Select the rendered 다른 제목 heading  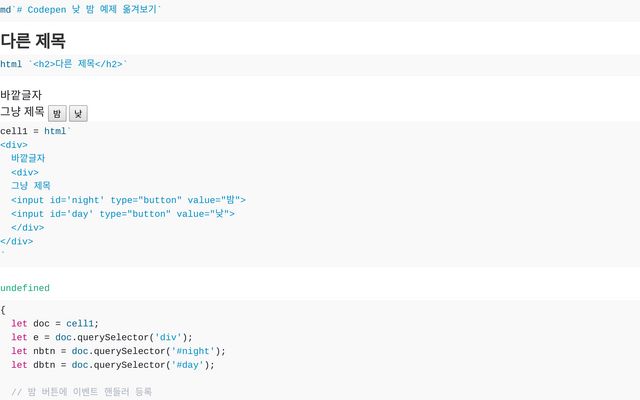33,41
